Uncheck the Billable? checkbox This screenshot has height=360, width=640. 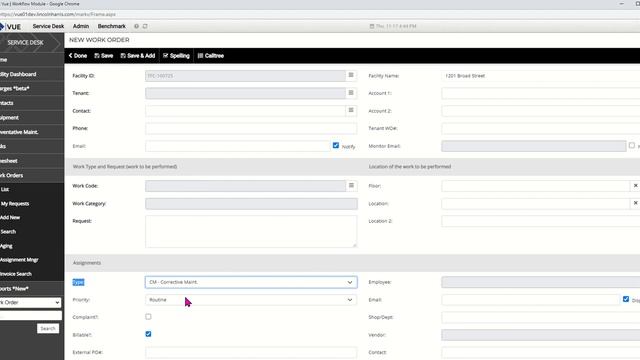(x=148, y=334)
